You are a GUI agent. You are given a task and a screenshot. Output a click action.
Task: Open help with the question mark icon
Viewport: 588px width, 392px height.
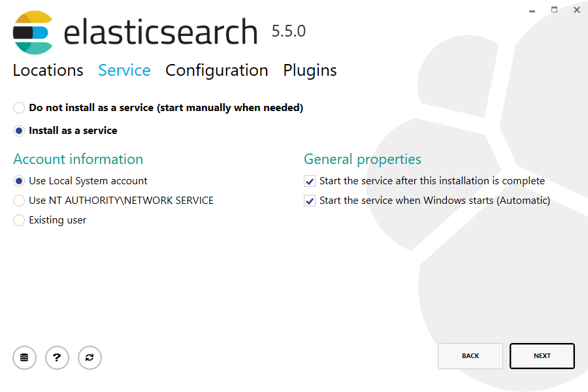point(57,357)
